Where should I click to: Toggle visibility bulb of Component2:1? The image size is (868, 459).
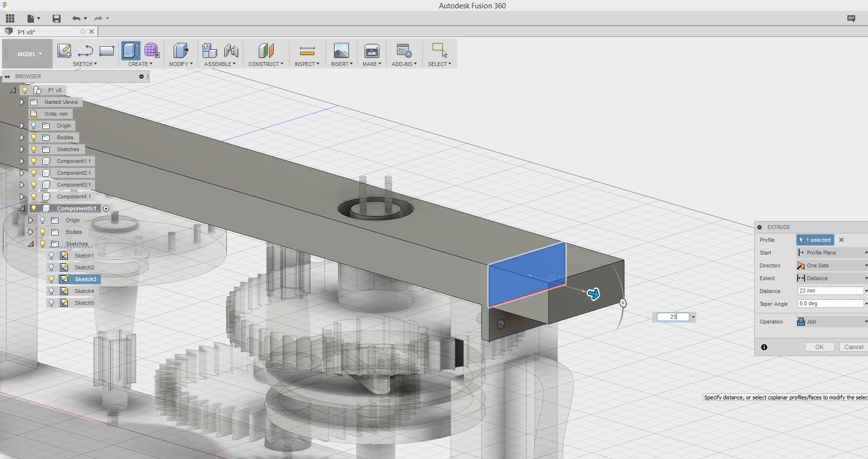click(33, 173)
